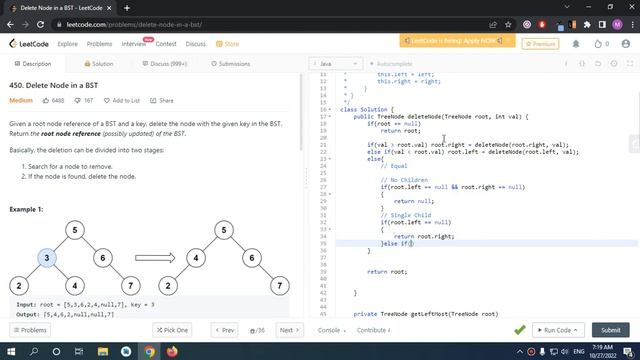The height and width of the screenshot is (360, 640).
Task: Switch to the Solution tab
Action: [98, 64]
